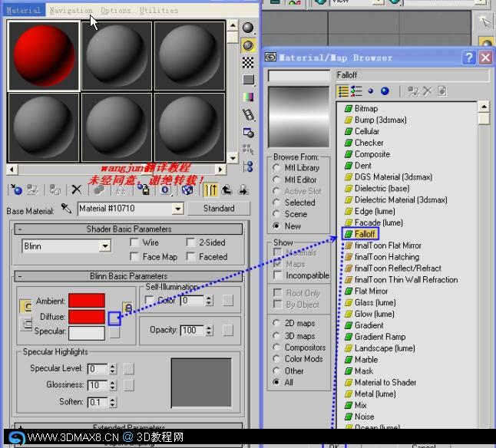Click Assign Material to Selection icon

pyautogui.click(x=55, y=189)
